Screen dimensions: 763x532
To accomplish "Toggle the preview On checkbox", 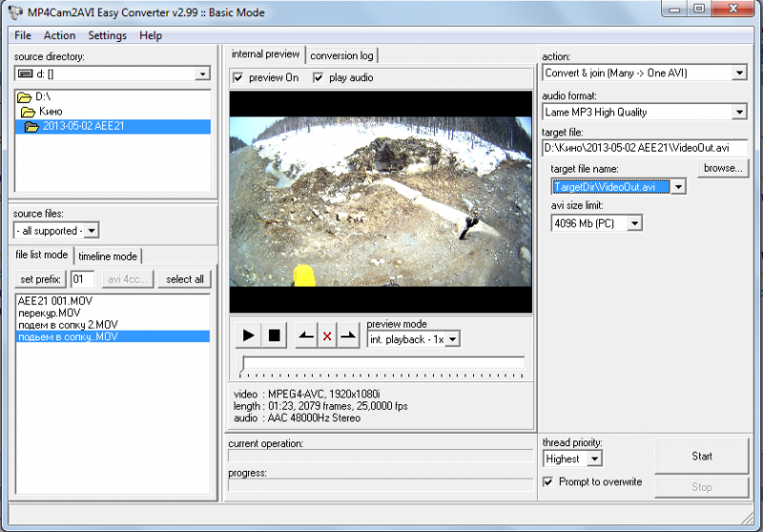I will click(238, 77).
